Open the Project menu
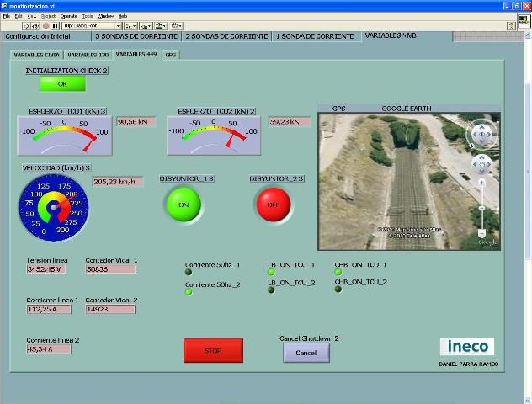The image size is (532, 404). (x=48, y=16)
